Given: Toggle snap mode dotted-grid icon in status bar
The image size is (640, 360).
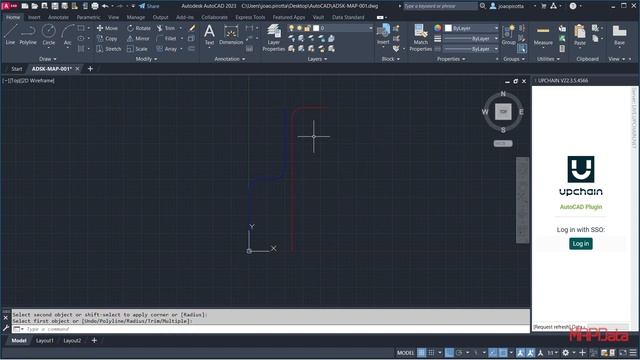Looking at the screenshot, I should [431, 353].
